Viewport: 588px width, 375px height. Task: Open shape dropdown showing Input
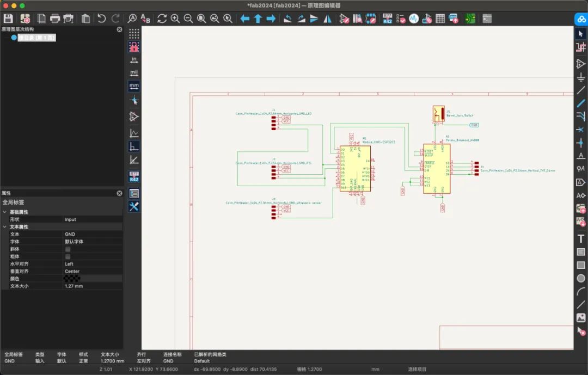pos(92,219)
